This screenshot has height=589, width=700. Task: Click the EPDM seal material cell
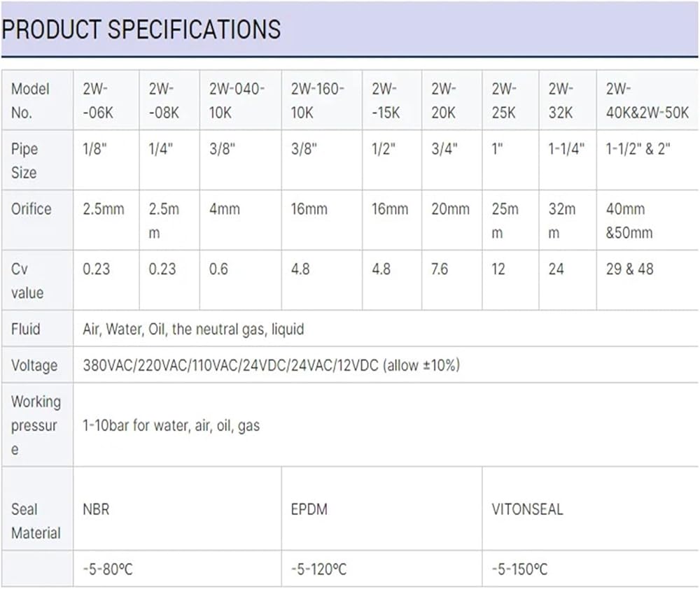pyautogui.click(x=382, y=509)
